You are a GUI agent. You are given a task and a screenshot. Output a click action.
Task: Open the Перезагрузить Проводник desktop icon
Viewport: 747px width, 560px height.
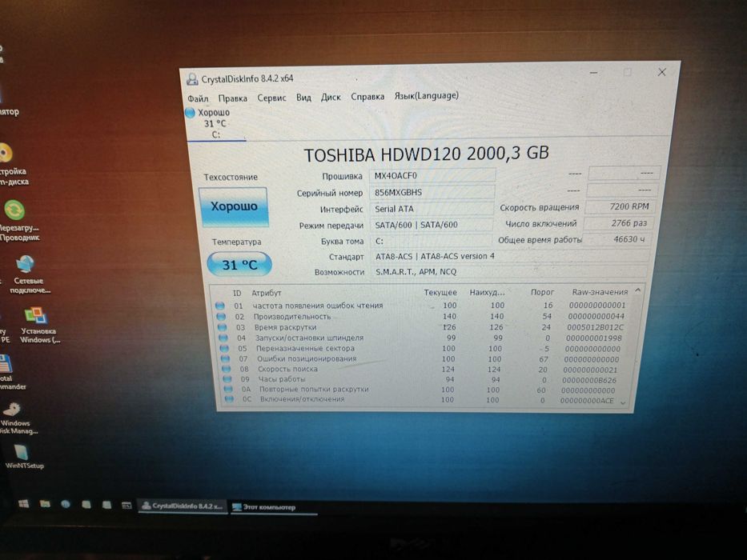point(18,221)
